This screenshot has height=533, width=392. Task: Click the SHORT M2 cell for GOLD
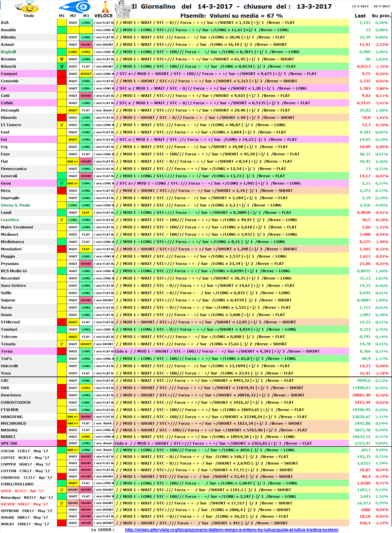click(x=73, y=490)
